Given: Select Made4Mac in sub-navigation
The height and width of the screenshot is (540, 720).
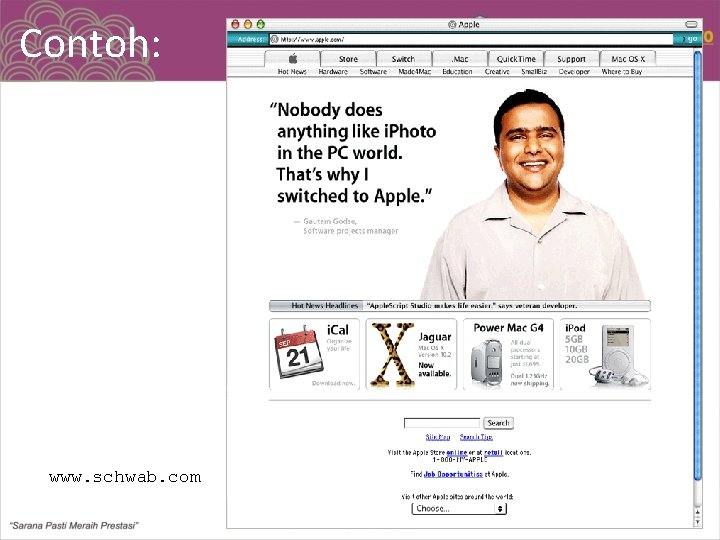Looking at the screenshot, I should coord(415,72).
